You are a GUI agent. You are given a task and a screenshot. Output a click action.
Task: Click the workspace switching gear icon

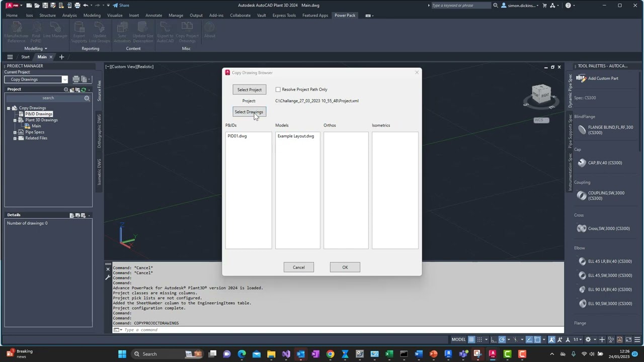click(588, 339)
